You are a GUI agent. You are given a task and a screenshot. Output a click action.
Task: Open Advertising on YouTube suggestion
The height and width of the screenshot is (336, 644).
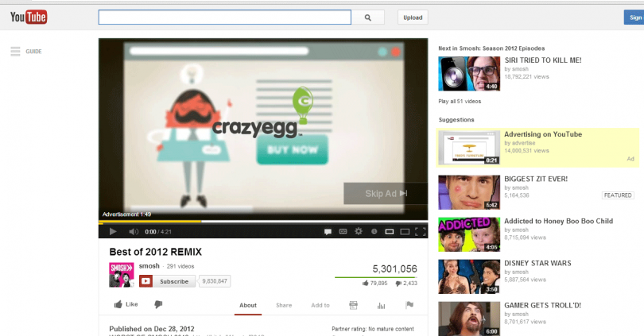[543, 134]
